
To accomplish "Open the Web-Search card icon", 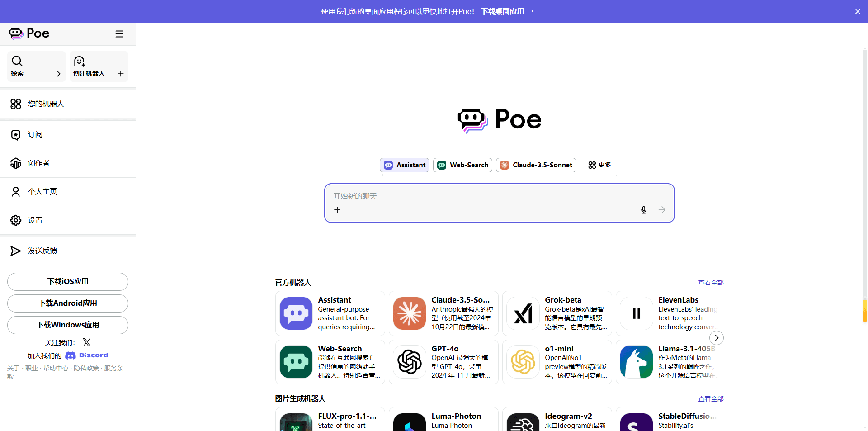I will (x=296, y=362).
